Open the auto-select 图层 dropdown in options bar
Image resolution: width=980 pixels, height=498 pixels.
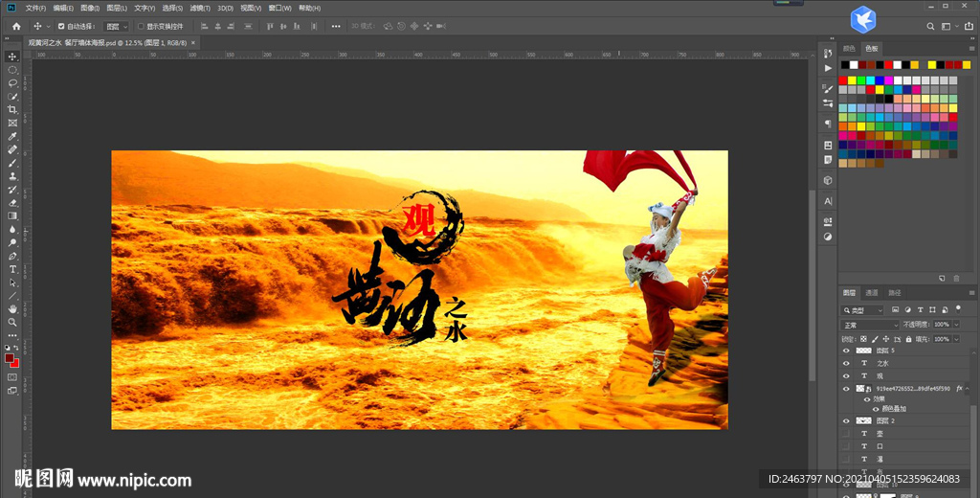(x=116, y=26)
